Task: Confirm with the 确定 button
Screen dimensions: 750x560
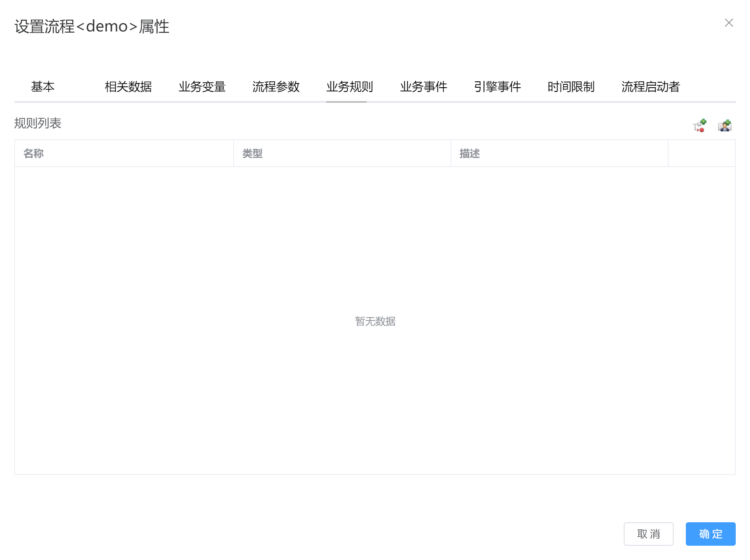Action: [x=711, y=534]
